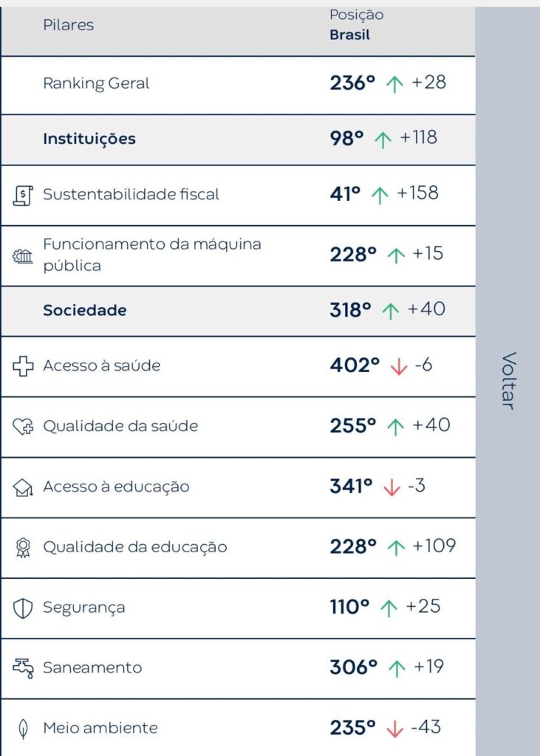Click the Saneamento faucet icon

[24, 668]
